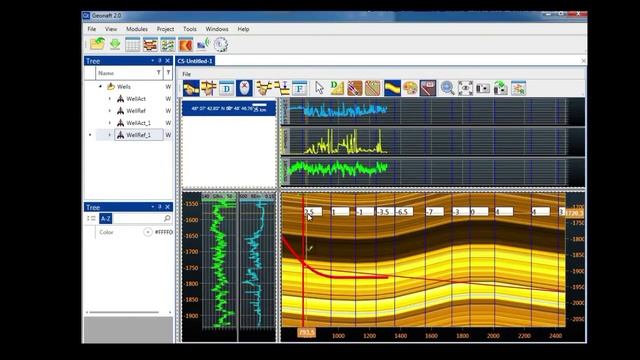
Task: Open the Windows menu
Action: point(217,29)
